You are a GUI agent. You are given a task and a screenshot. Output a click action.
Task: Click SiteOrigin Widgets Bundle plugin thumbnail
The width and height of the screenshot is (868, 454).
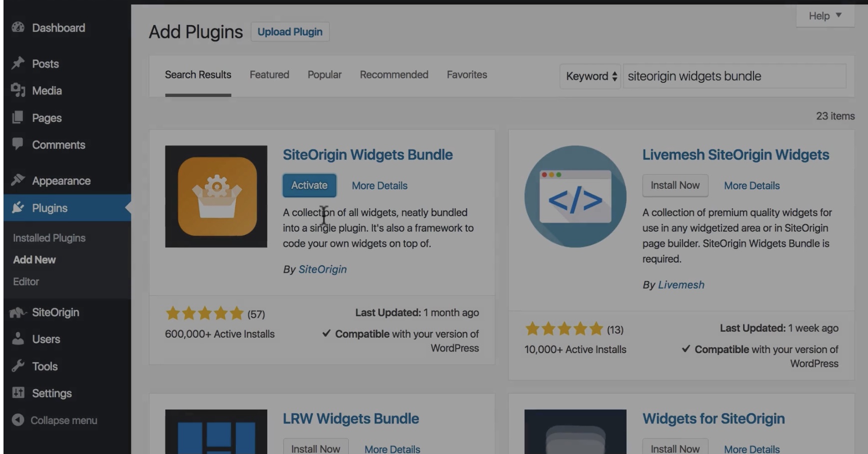(216, 196)
